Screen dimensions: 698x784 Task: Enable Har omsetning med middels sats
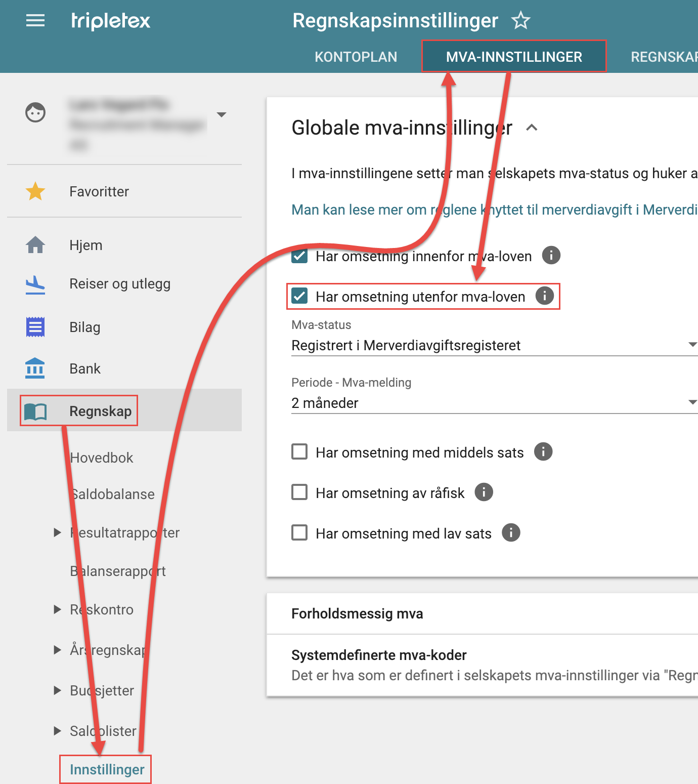pos(300,451)
